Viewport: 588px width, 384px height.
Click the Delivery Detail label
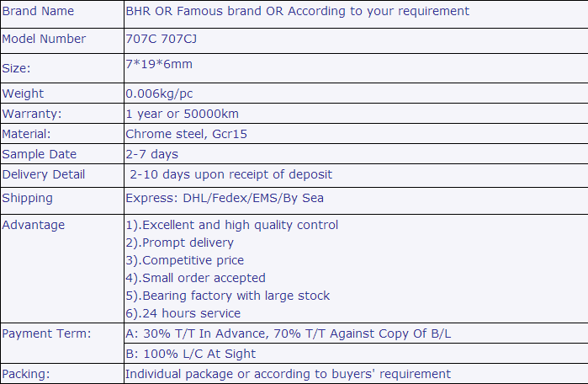[44, 175]
